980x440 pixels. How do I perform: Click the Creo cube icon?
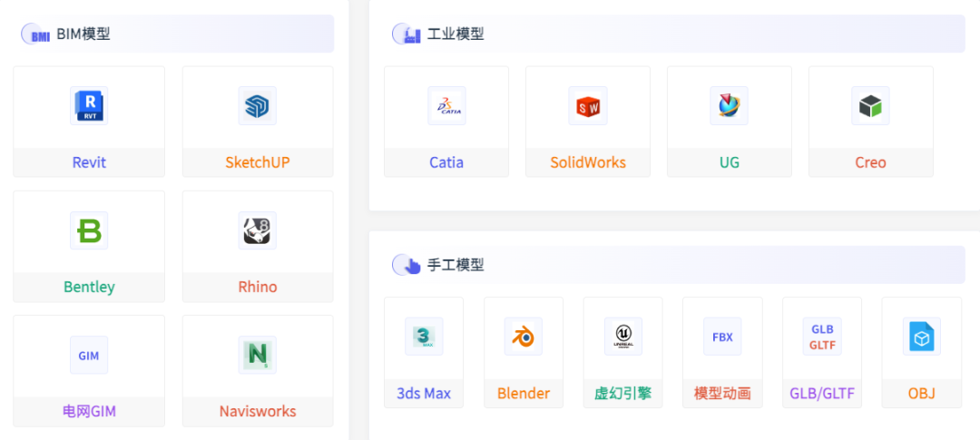[870, 105]
